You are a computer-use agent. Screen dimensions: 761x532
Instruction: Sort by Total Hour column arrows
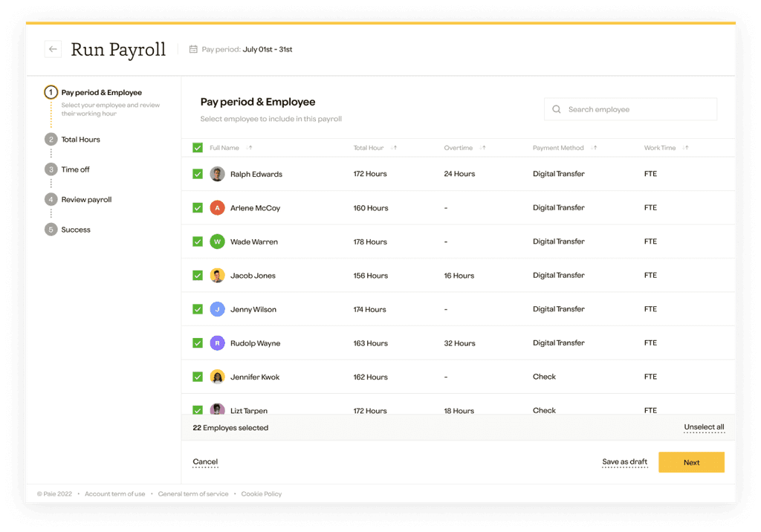pos(392,147)
